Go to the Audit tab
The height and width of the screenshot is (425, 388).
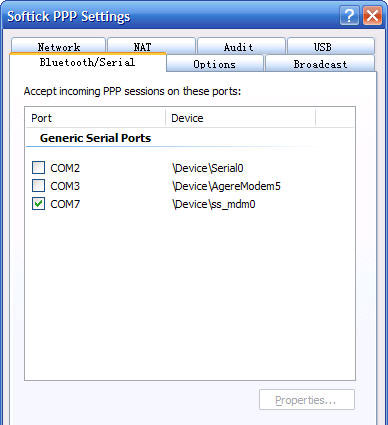242,46
